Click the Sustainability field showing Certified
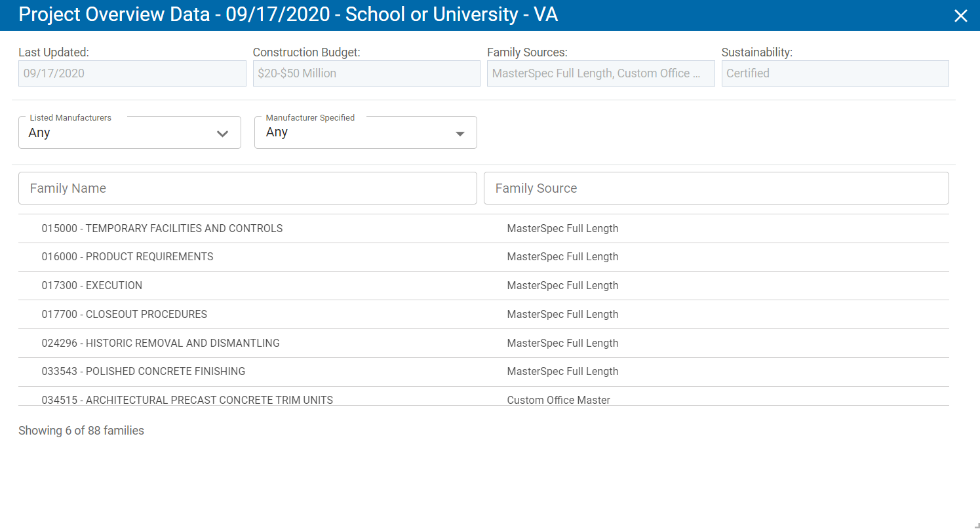The height and width of the screenshot is (529, 980). [x=834, y=73]
